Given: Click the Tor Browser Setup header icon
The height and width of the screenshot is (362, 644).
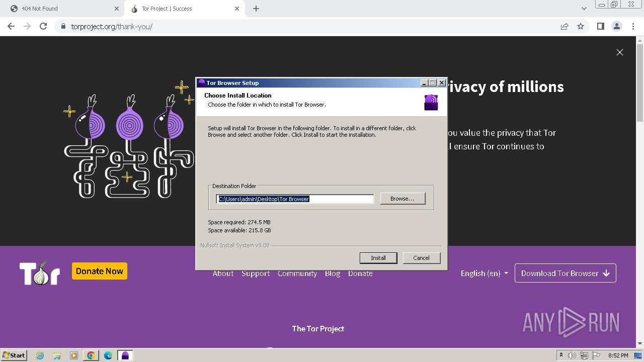Looking at the screenshot, I should [x=431, y=102].
